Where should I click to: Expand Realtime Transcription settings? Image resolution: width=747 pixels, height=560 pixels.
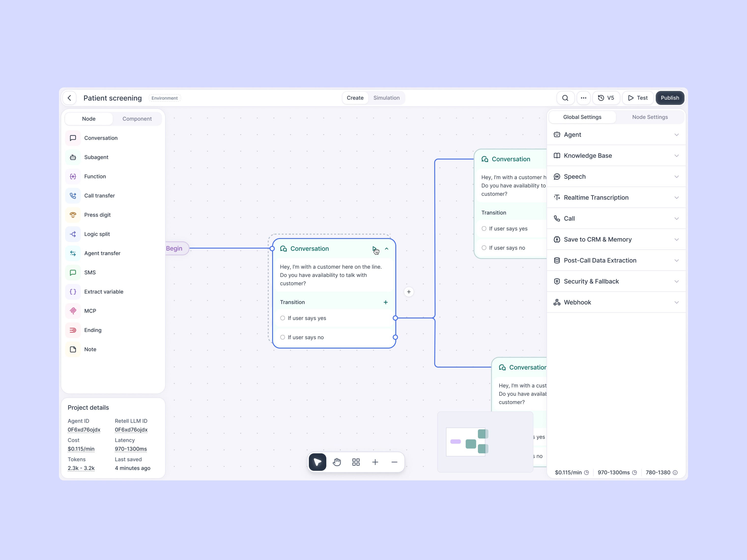point(616,197)
